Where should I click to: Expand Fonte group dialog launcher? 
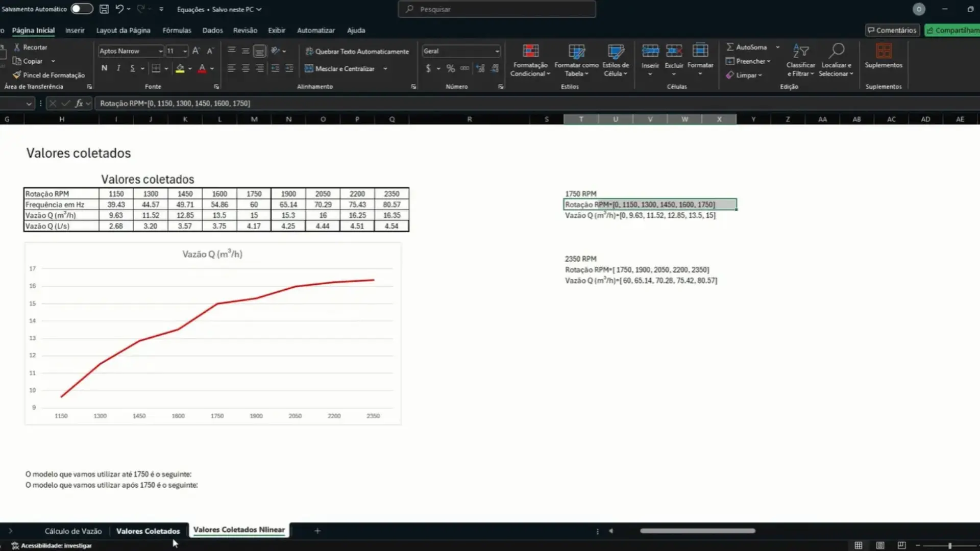coord(216,87)
